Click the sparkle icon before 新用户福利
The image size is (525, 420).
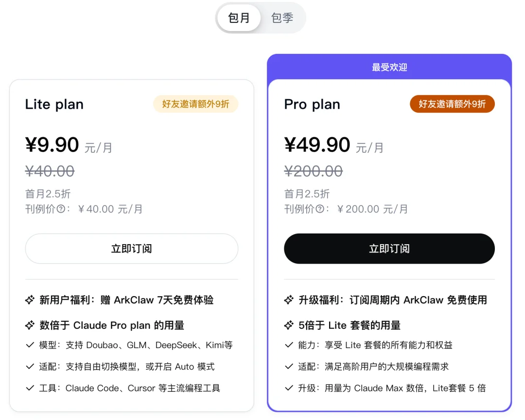30,300
